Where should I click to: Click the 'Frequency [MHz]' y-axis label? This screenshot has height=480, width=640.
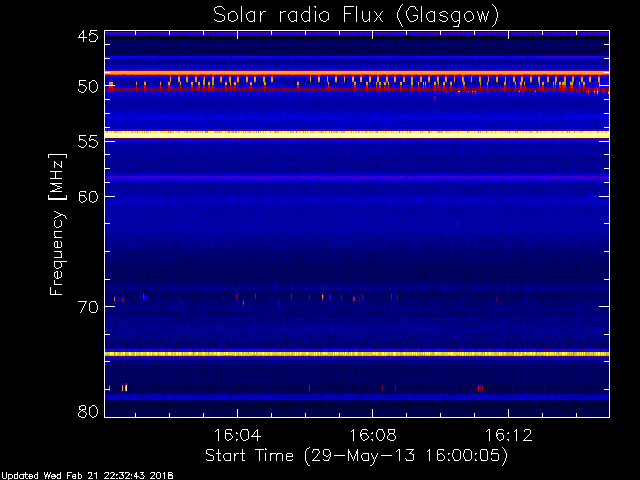[x=59, y=222]
